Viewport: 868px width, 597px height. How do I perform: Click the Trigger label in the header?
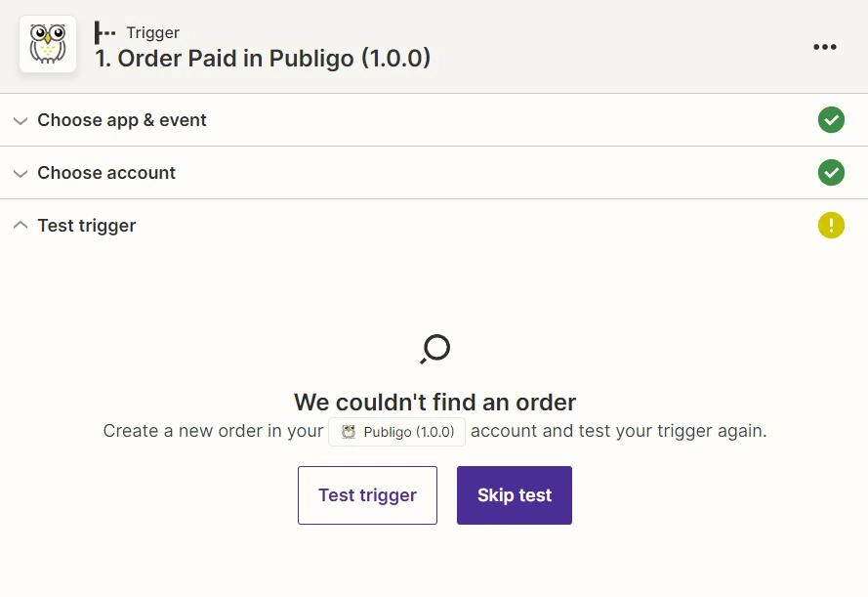click(152, 33)
